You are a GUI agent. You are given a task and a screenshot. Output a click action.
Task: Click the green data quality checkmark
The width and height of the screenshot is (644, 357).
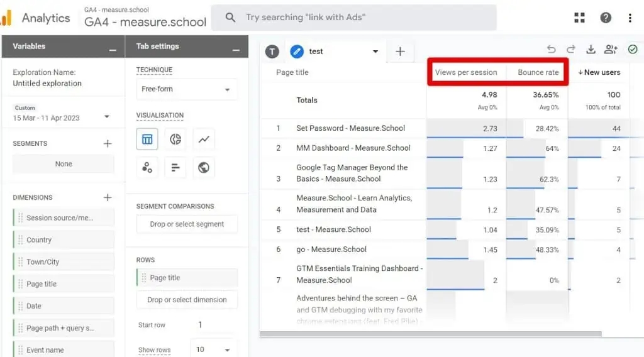pyautogui.click(x=633, y=49)
